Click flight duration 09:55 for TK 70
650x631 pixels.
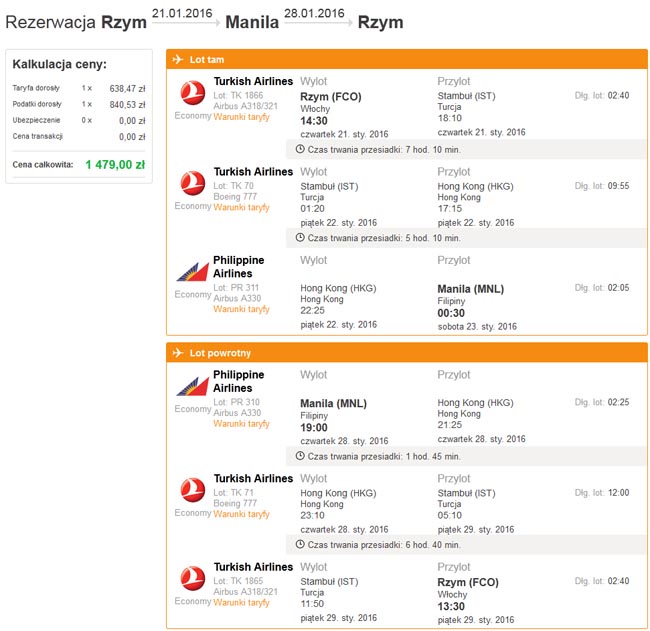tap(618, 186)
